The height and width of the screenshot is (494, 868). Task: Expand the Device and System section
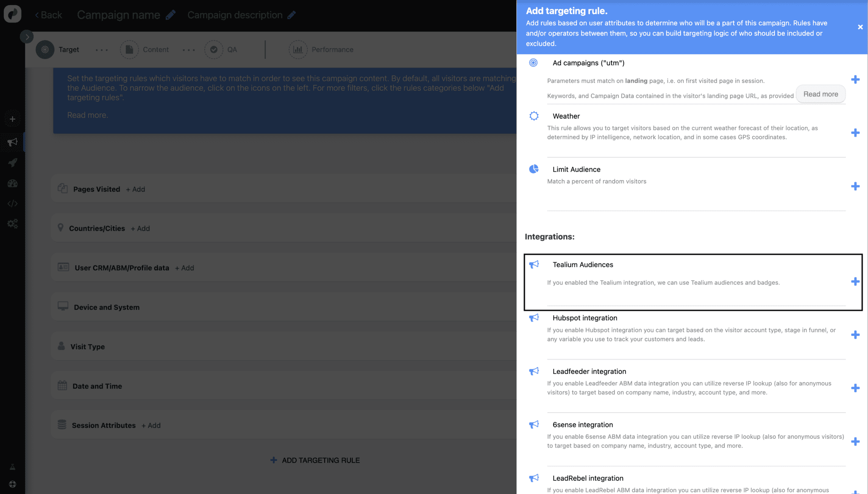pos(106,307)
